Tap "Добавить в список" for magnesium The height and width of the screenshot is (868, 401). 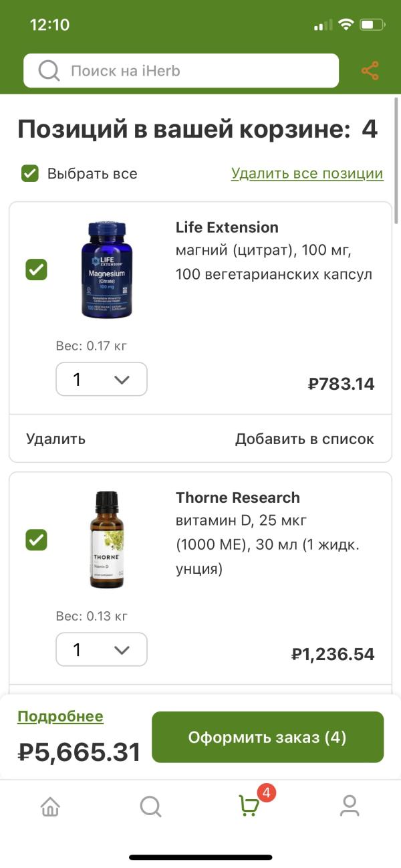coord(304,439)
